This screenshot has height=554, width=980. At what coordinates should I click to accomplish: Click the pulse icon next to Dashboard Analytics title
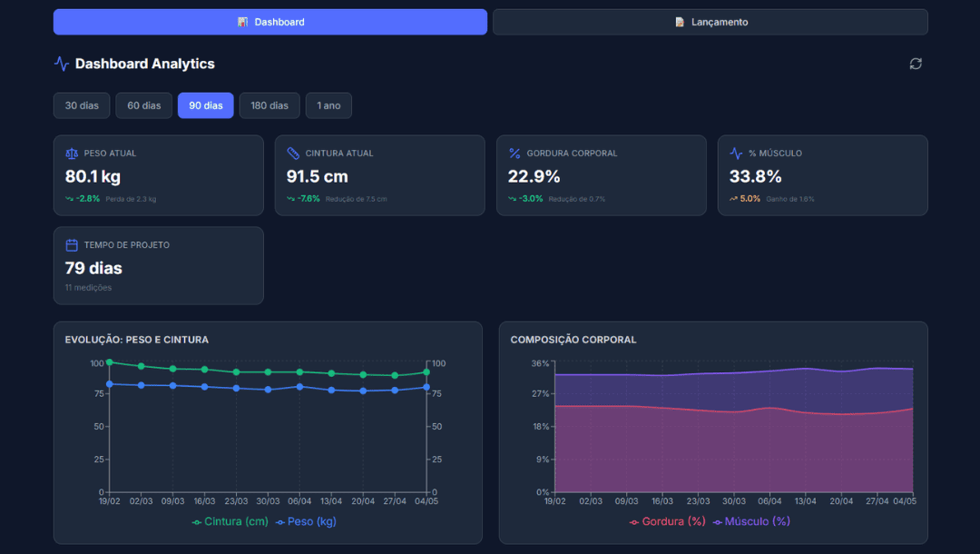tap(62, 64)
